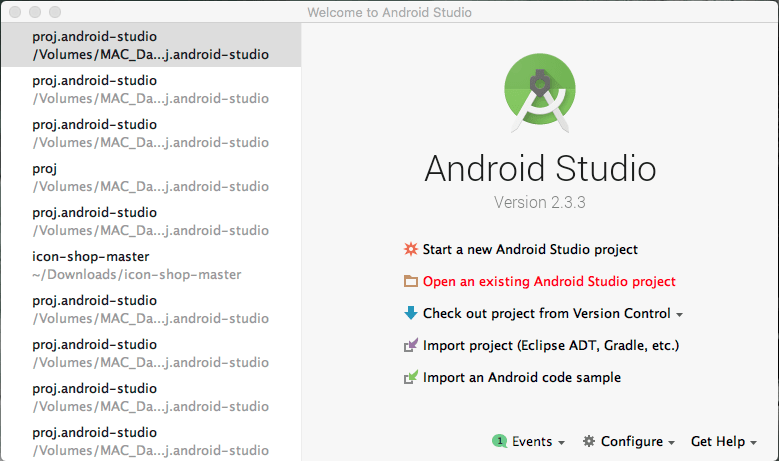Image resolution: width=779 pixels, height=461 pixels.
Task: Expand the Check out from Version Control dropdown arrow
Action: coord(680,314)
